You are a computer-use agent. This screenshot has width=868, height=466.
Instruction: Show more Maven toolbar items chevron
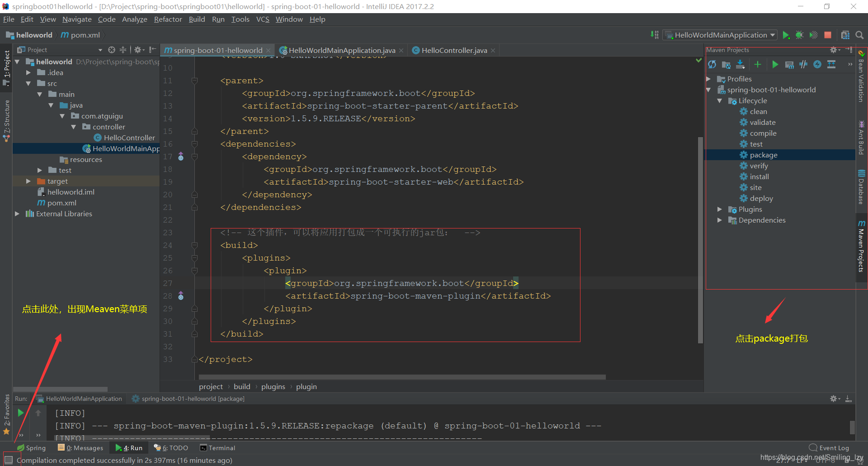[x=850, y=65]
